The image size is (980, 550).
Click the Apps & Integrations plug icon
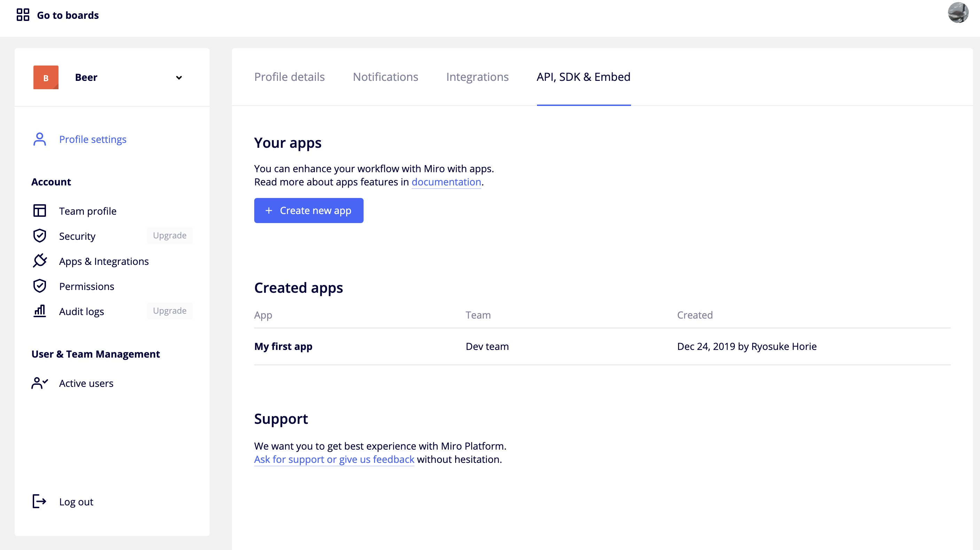point(40,261)
